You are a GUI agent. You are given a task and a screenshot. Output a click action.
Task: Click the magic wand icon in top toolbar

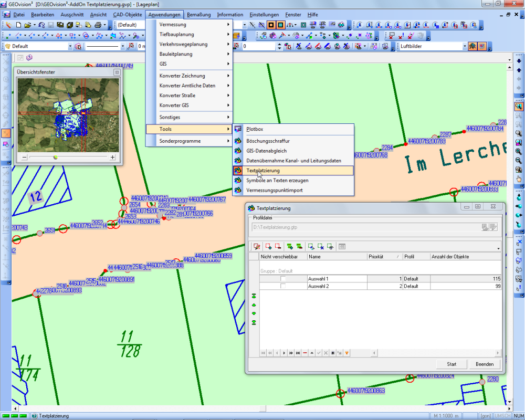pyautogui.click(x=8, y=25)
